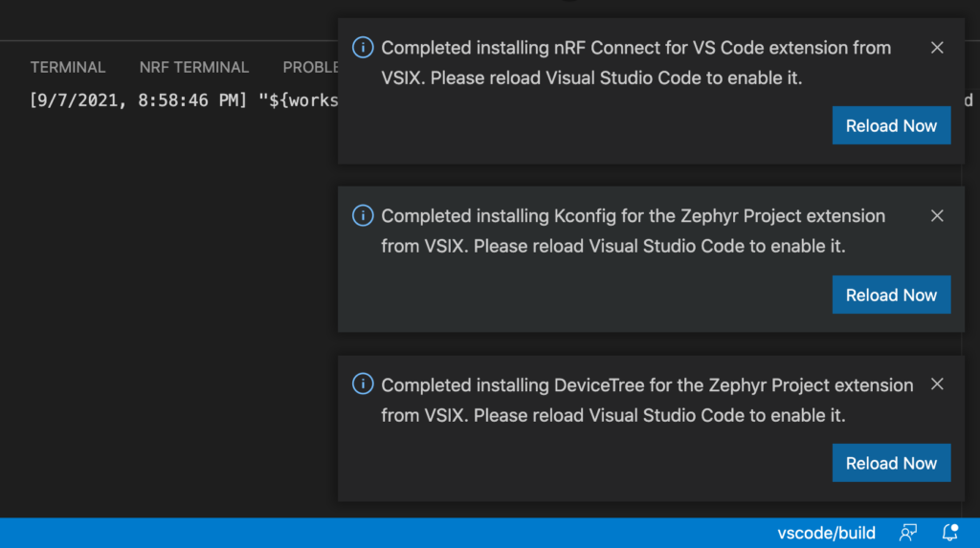Screen dimensions: 980x548
Task: Dismiss the DeviceTree extension notification
Action: [x=937, y=384]
